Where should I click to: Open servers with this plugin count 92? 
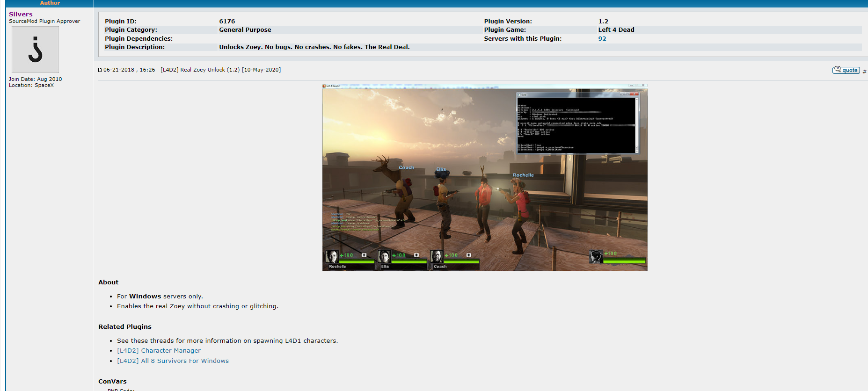(602, 39)
